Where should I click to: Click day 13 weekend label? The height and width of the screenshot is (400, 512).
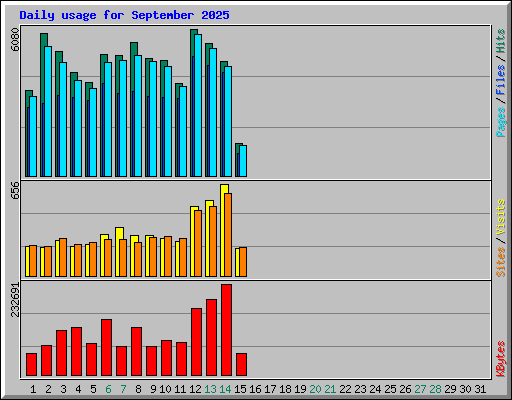[x=210, y=389]
